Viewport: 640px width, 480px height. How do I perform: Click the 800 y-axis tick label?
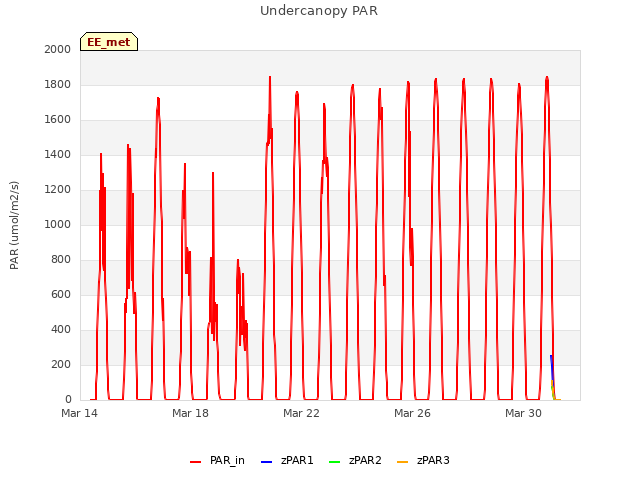61,260
